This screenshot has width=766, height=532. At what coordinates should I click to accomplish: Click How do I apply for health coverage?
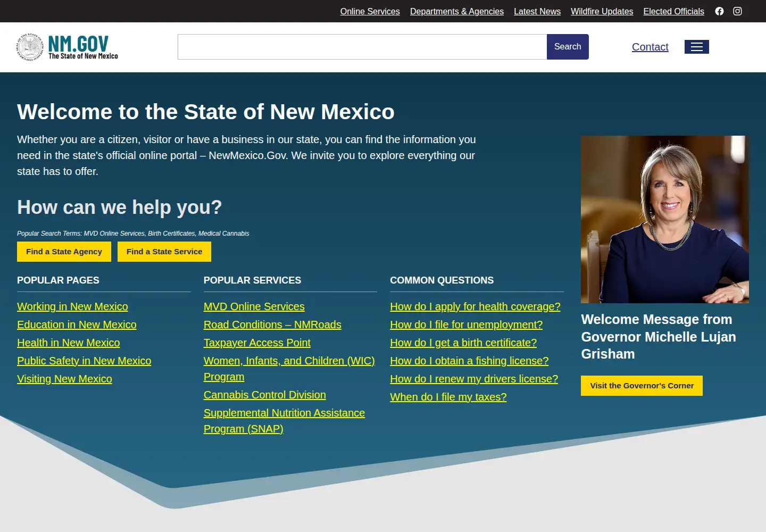475,306
